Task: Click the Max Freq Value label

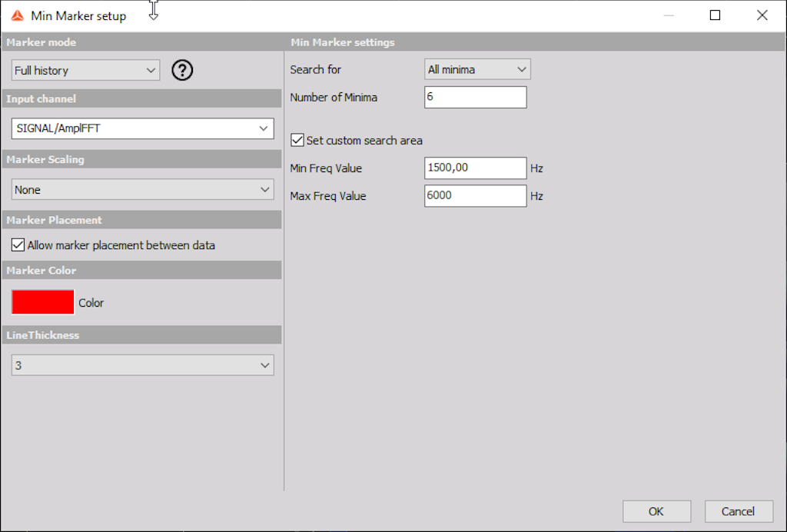Action: tap(328, 196)
